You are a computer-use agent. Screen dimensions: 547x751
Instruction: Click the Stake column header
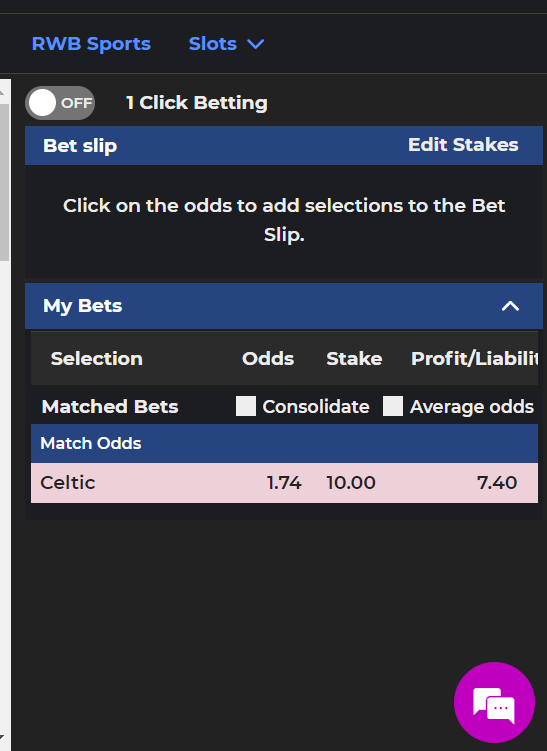(x=354, y=358)
